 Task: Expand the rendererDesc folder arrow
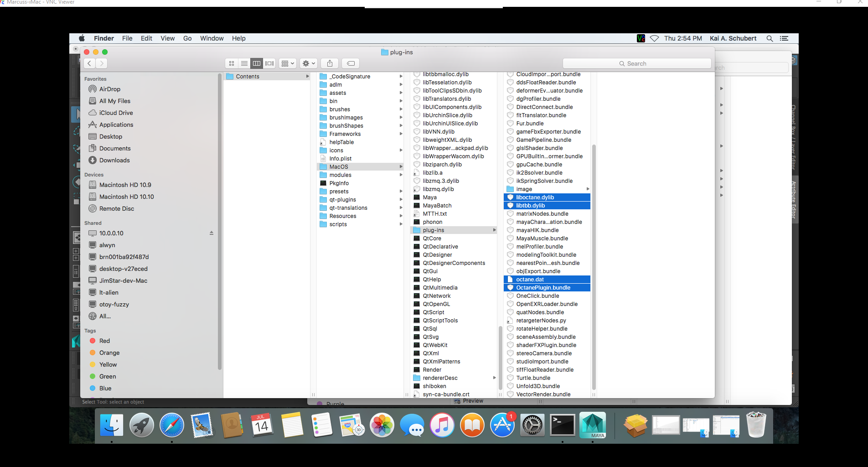495,378
